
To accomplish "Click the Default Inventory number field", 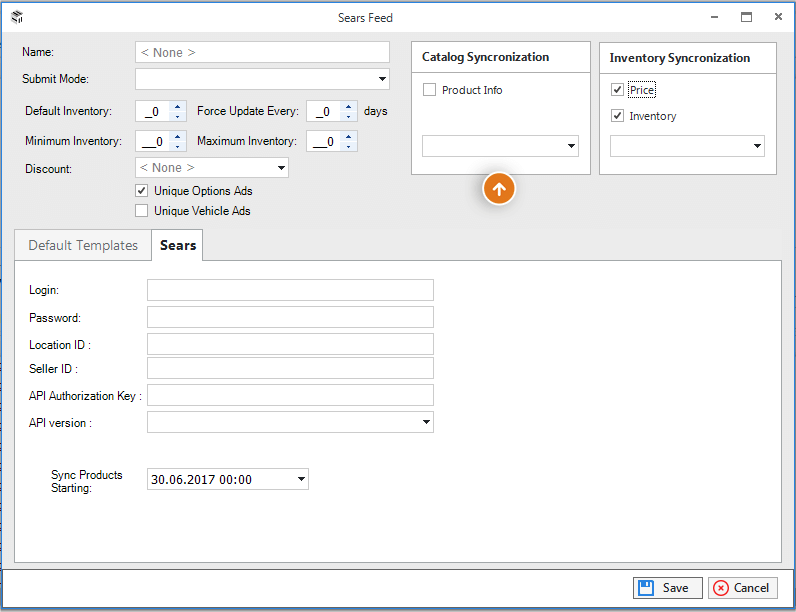I will pyautogui.click(x=153, y=111).
